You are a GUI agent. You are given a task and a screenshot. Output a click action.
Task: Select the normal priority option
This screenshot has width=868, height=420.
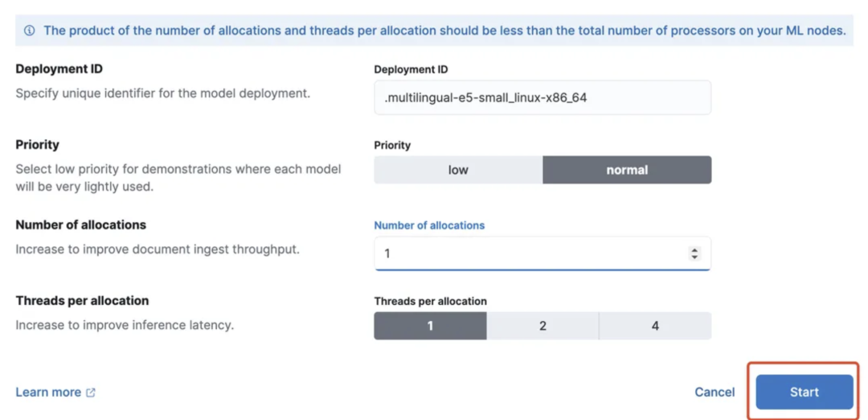pyautogui.click(x=627, y=170)
